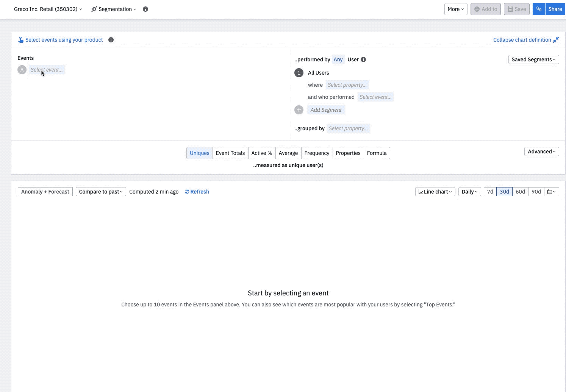Click the Anomaly + Forecast button
566x392 pixels.
[x=45, y=192]
